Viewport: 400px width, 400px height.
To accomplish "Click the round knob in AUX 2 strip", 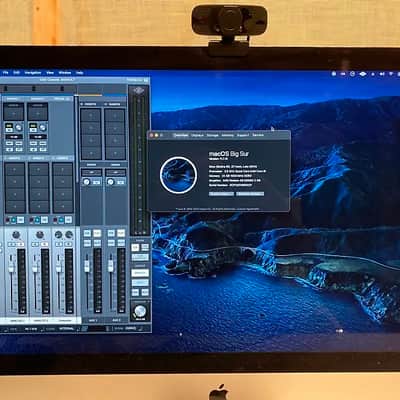I will pyautogui.click(x=110, y=182).
